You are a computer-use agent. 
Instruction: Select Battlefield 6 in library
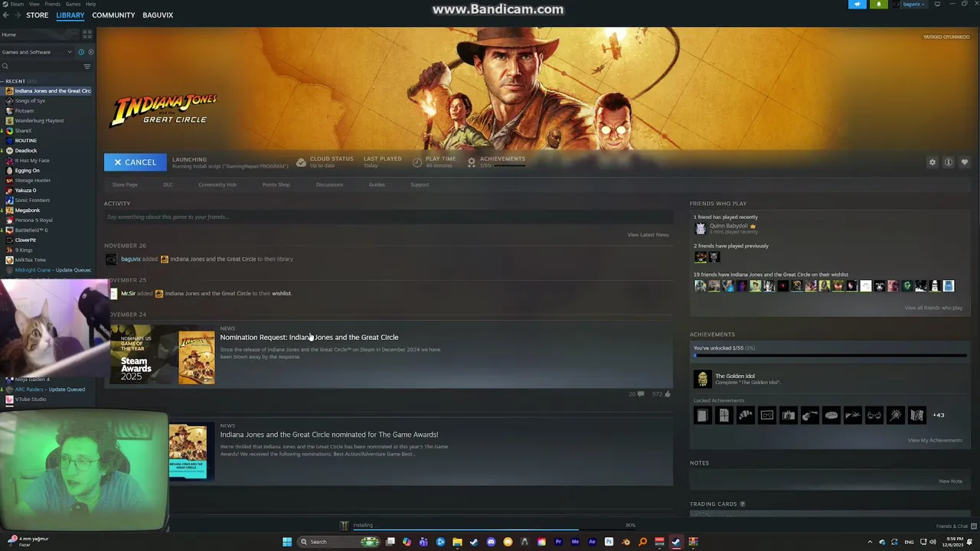pyautogui.click(x=31, y=230)
